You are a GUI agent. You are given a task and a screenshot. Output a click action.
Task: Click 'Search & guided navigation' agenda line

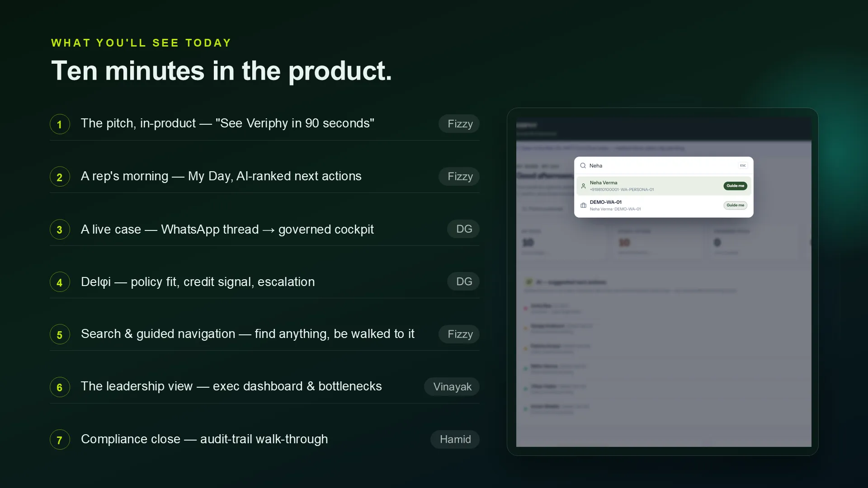click(x=248, y=334)
